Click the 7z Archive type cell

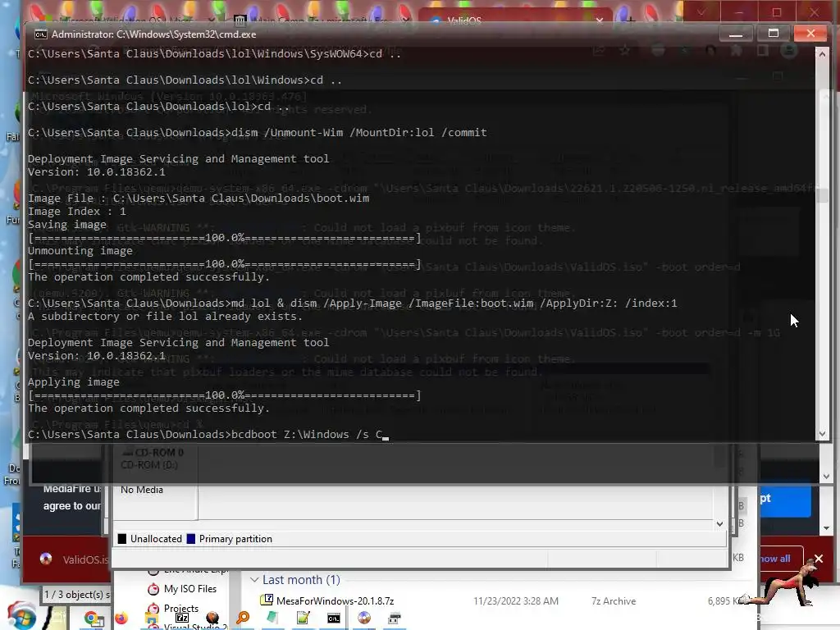(614, 601)
